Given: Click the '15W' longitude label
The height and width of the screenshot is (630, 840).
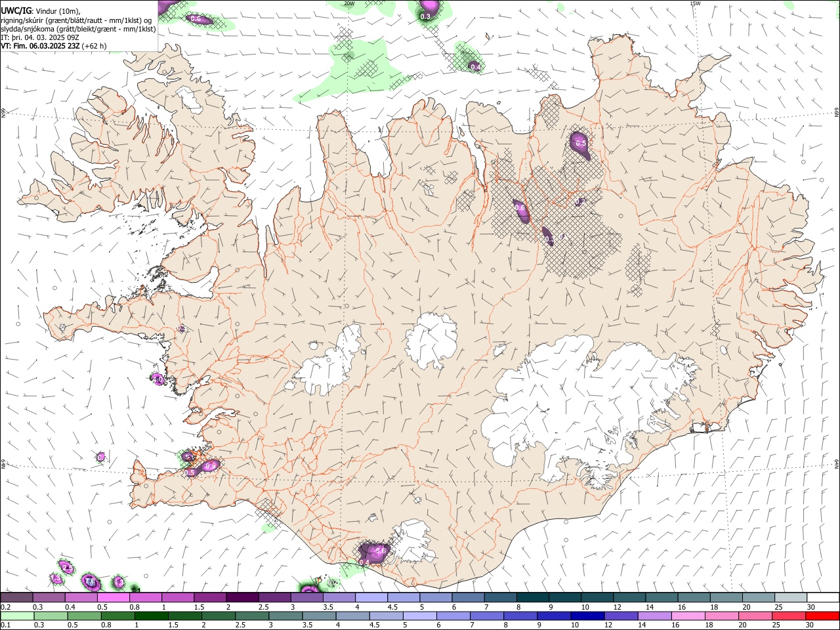Looking at the screenshot, I should coord(695,3).
